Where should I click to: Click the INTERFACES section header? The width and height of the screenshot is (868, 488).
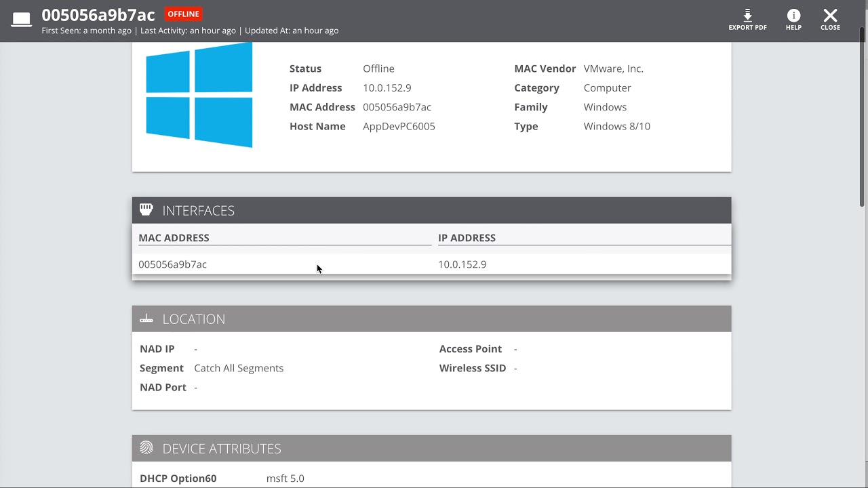(431, 210)
